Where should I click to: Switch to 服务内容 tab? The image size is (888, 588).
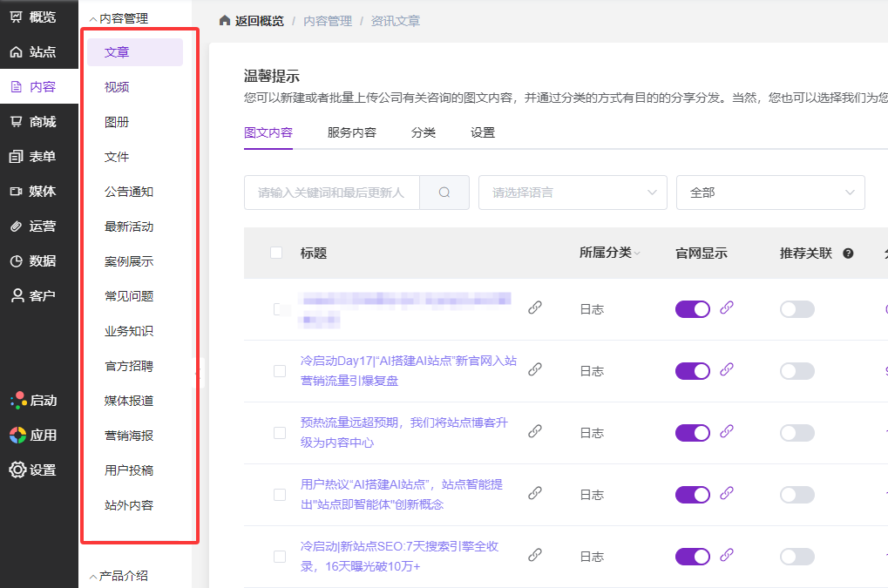[352, 132]
